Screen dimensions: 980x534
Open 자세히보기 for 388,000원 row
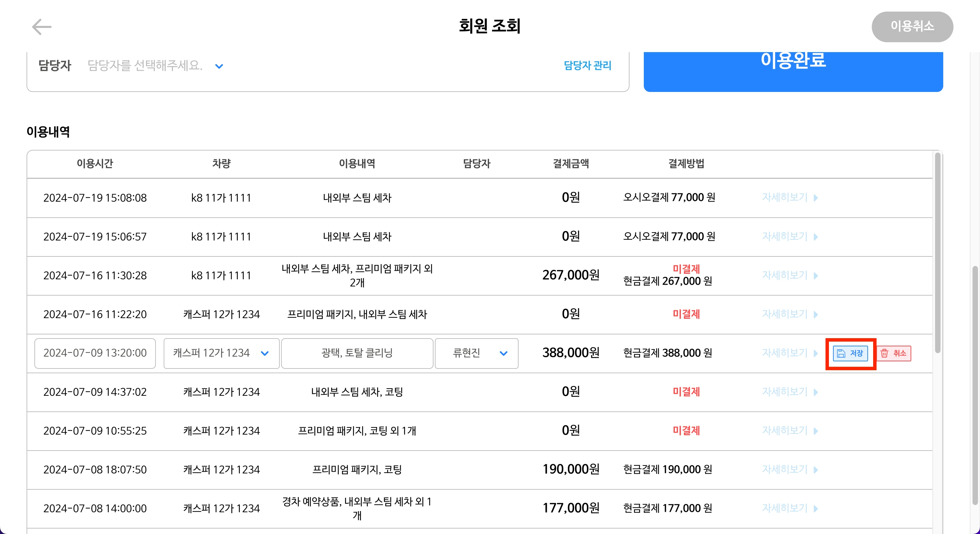790,353
